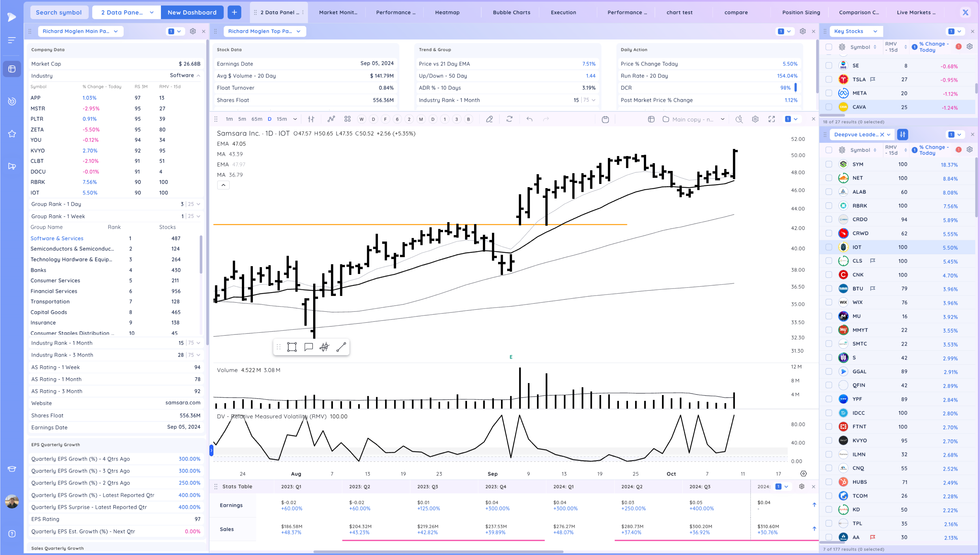
Task: Click the fullscreen chart icon
Action: coord(772,119)
